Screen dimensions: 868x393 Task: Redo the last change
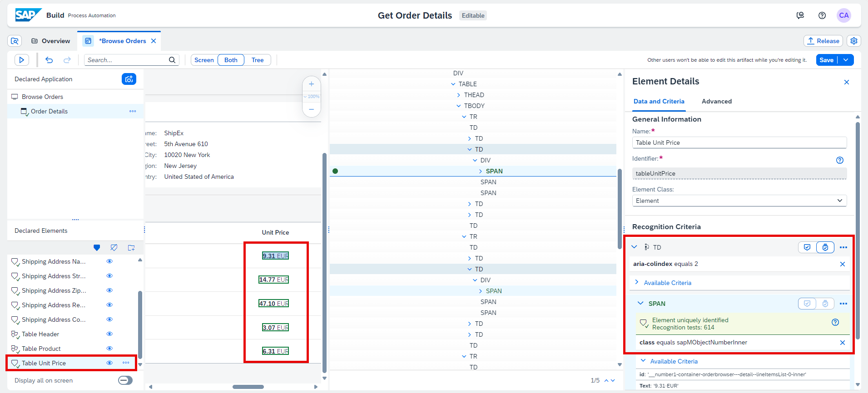click(x=67, y=60)
